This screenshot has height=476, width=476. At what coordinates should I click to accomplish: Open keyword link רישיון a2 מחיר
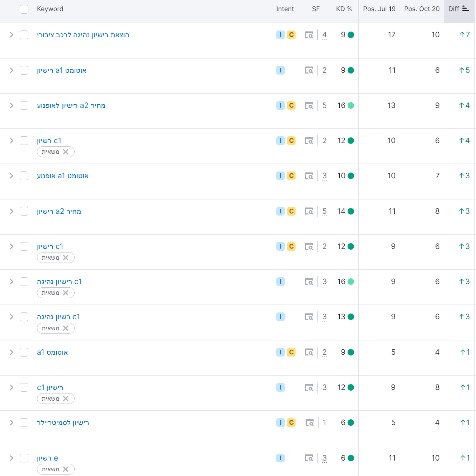coord(59,211)
